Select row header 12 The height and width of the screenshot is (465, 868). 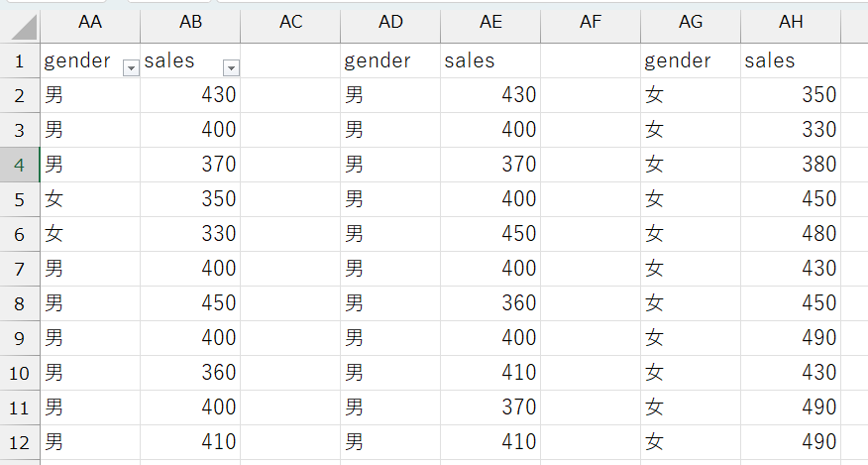[x=19, y=442]
